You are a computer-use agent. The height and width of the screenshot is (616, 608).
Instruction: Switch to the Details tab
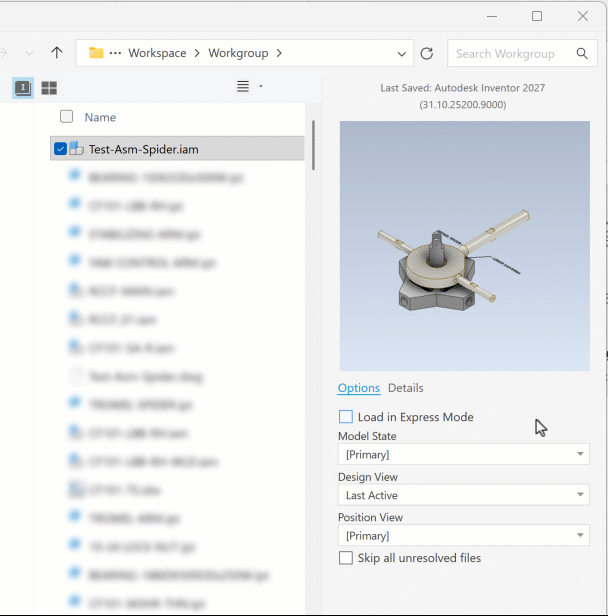click(406, 388)
